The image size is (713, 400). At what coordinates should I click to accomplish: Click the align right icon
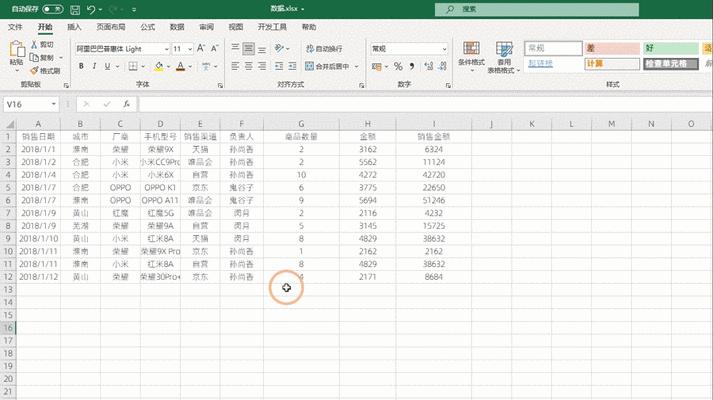(x=262, y=66)
